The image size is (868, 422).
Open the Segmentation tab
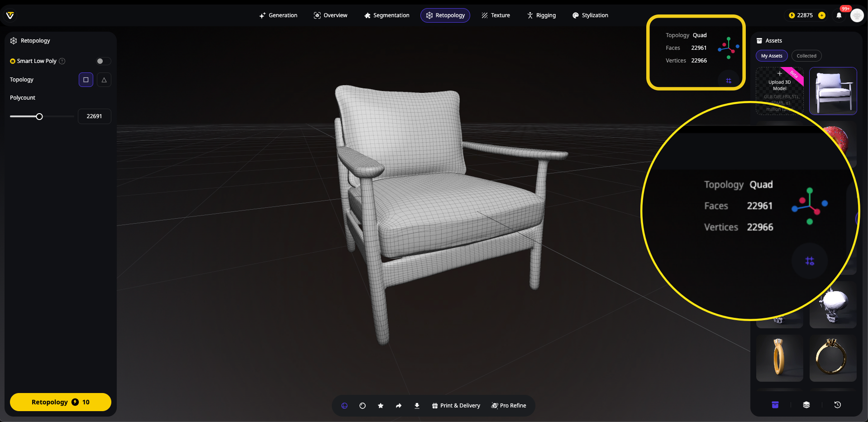[x=386, y=15]
